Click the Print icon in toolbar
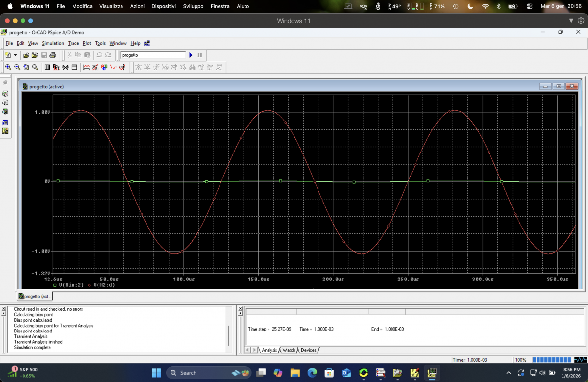The image size is (588, 382). tap(53, 55)
